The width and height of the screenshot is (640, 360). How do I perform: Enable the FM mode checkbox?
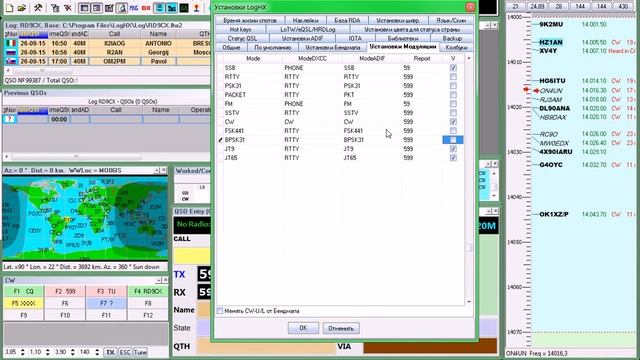coord(453,104)
